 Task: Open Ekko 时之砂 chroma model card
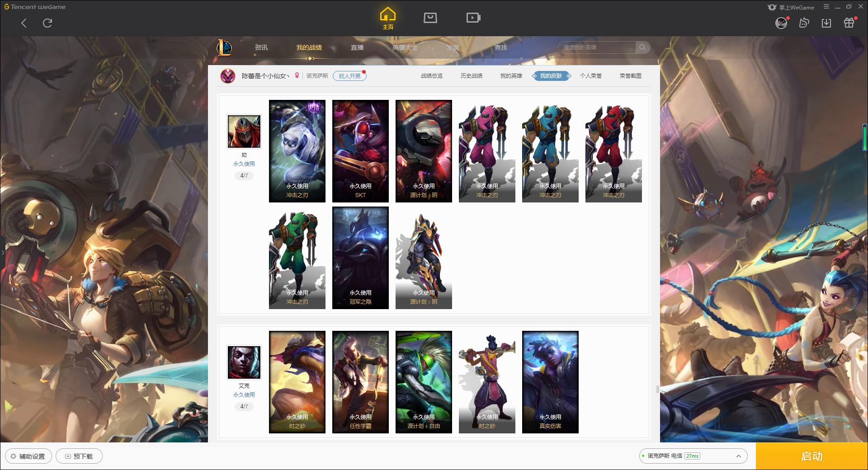(x=487, y=382)
